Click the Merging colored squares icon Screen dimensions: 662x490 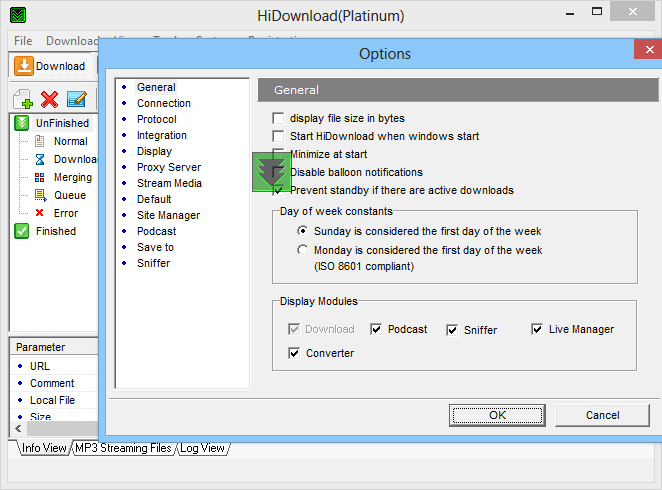point(40,177)
